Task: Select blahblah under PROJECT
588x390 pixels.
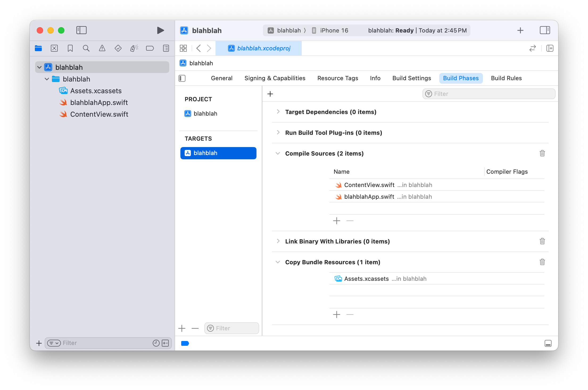Action: [x=201, y=114]
